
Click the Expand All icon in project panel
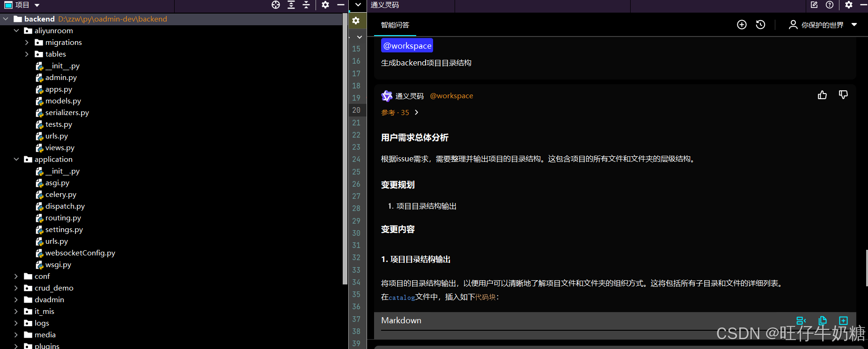click(x=291, y=5)
